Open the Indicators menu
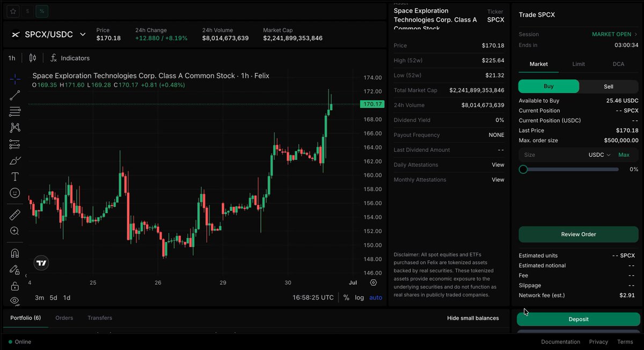Viewport: 644px width, 350px height. point(70,58)
